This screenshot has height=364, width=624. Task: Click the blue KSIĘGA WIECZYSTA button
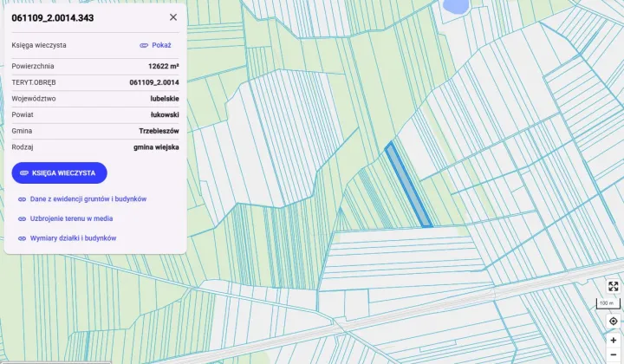coord(59,173)
